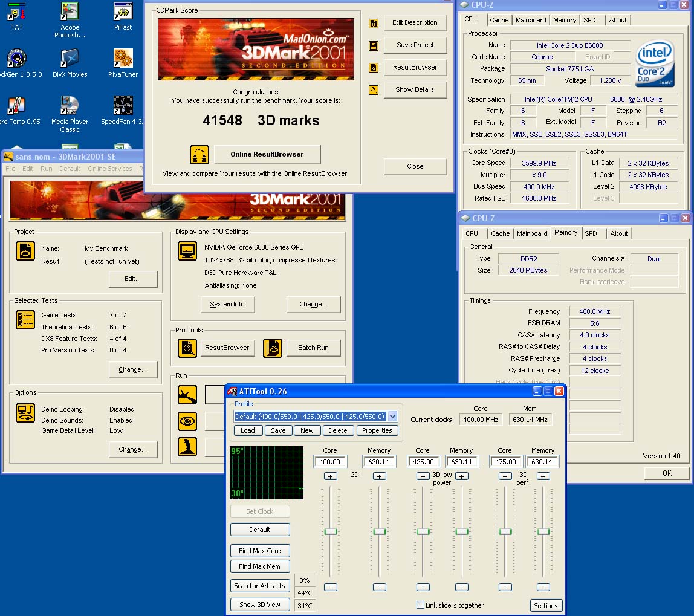The height and width of the screenshot is (616, 694).
Task: Click the System Info button
Action: [227, 305]
